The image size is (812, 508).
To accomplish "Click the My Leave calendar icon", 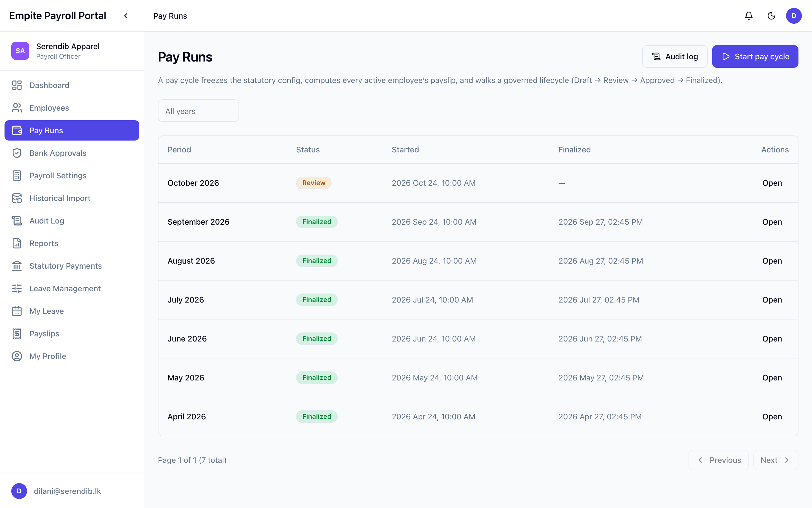I will [17, 311].
